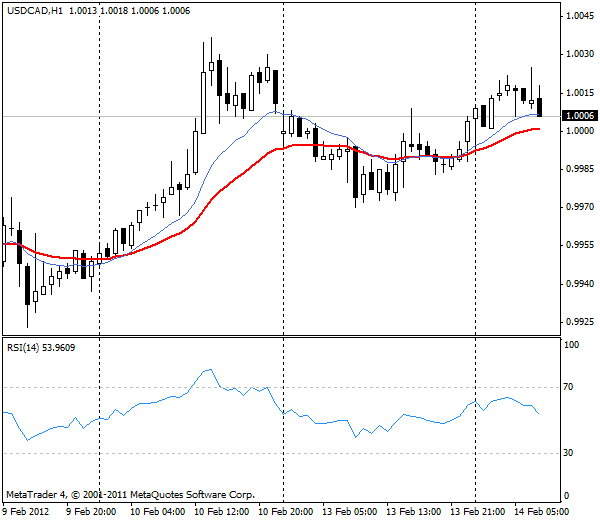
Task: Click the 10 Feb 12:00 time label
Action: pyautogui.click(x=222, y=512)
